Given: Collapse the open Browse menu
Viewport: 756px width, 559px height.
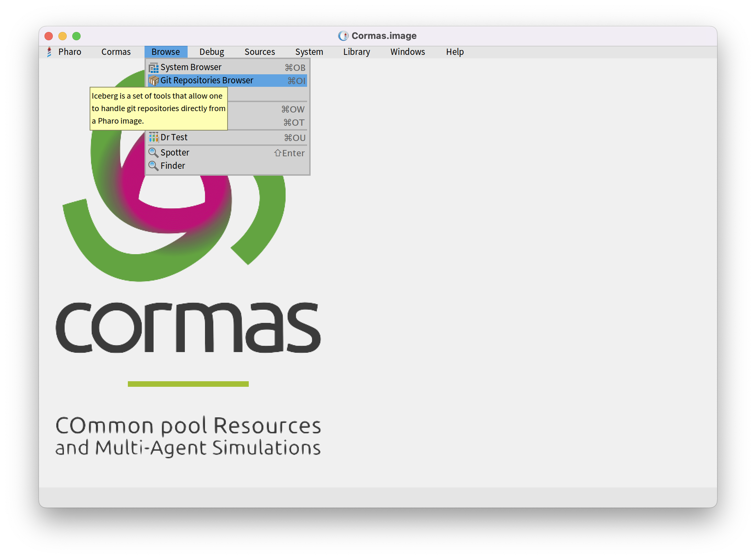Looking at the screenshot, I should click(x=166, y=52).
